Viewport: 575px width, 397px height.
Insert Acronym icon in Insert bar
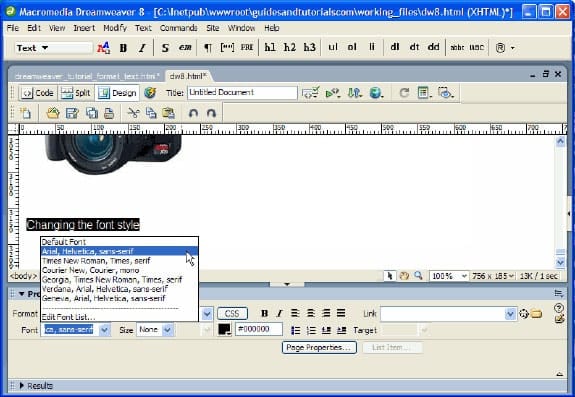476,48
